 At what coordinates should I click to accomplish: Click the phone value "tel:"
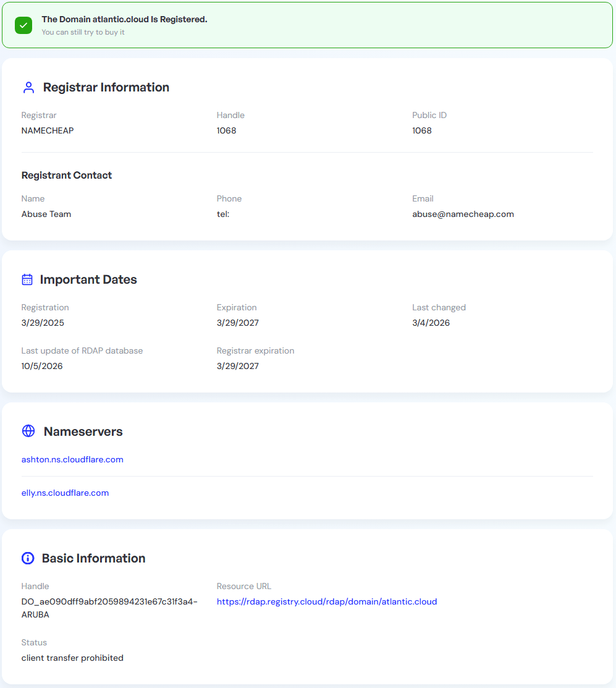[222, 214]
